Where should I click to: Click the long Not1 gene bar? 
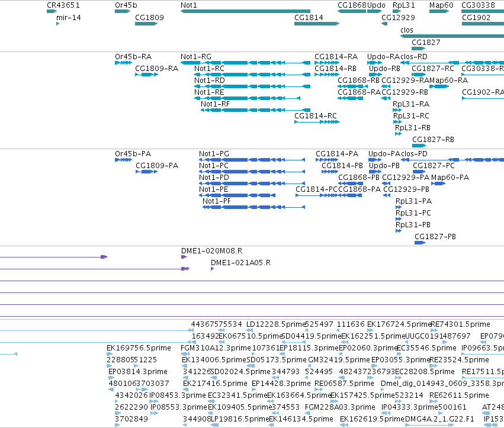click(245, 11)
